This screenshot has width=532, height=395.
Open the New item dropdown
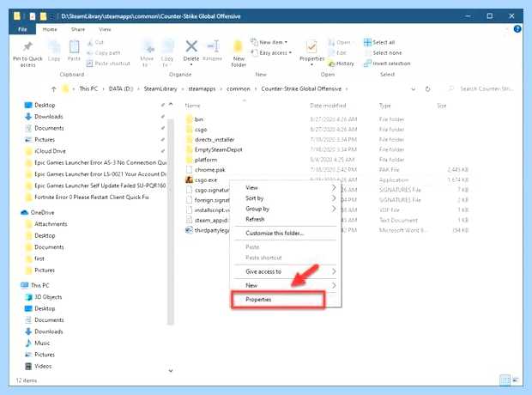tap(269, 42)
